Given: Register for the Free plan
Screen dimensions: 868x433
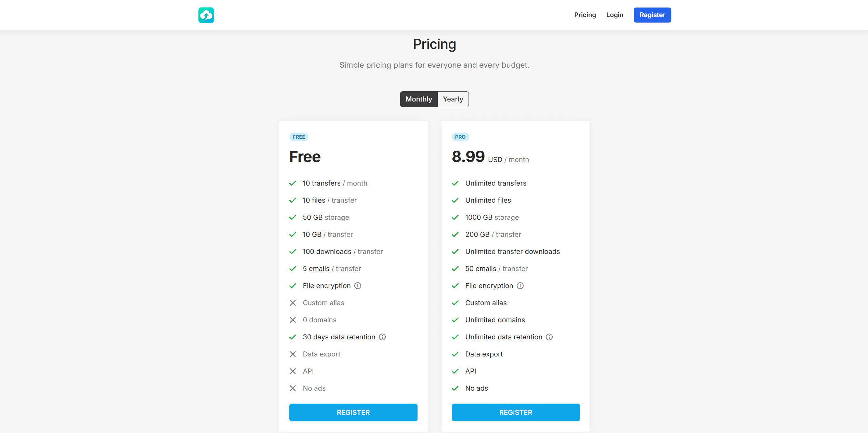Looking at the screenshot, I should point(353,412).
